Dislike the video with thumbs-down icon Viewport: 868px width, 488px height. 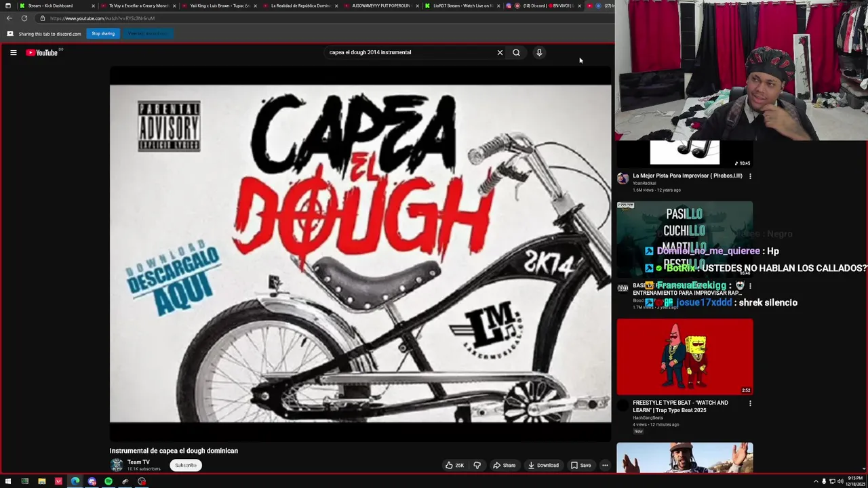click(477, 465)
